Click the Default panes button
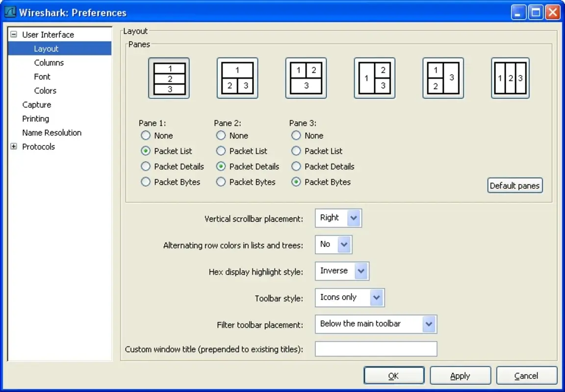The height and width of the screenshot is (392, 565). tap(514, 185)
